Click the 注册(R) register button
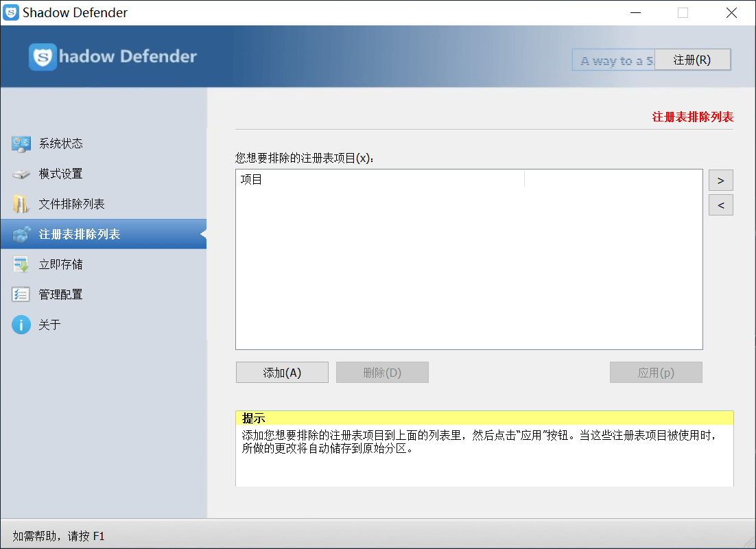 pos(692,60)
